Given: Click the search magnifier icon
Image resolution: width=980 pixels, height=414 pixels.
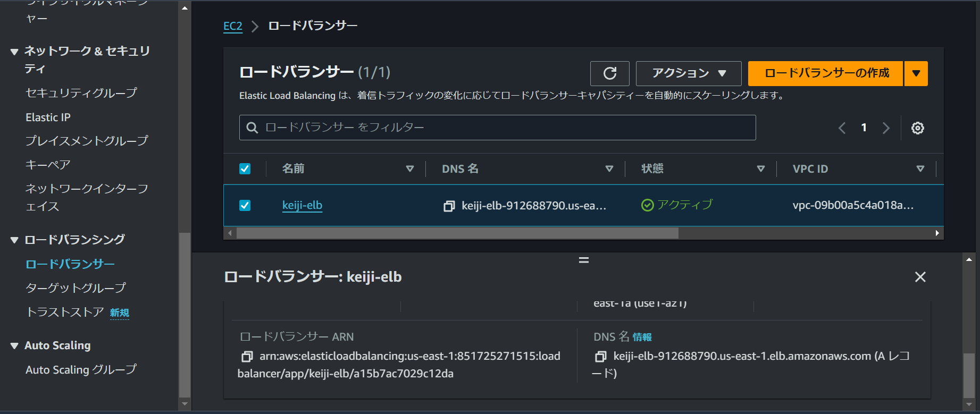Looking at the screenshot, I should [x=253, y=128].
